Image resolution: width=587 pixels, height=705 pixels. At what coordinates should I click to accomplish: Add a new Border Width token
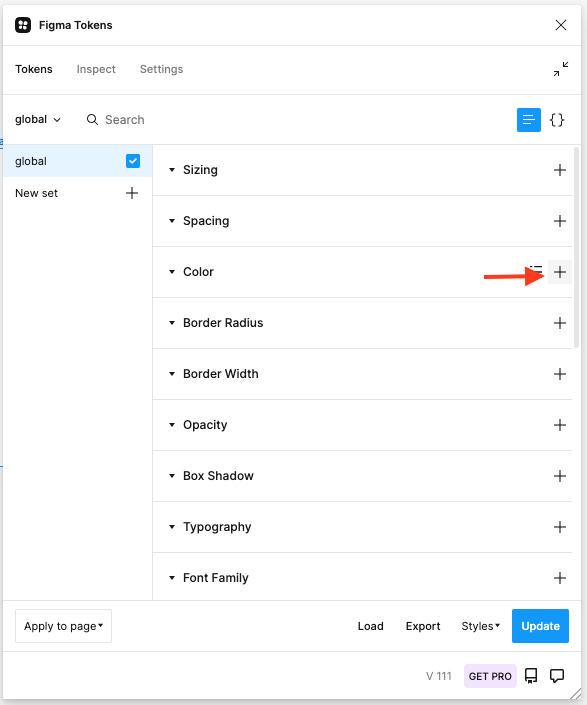click(560, 374)
